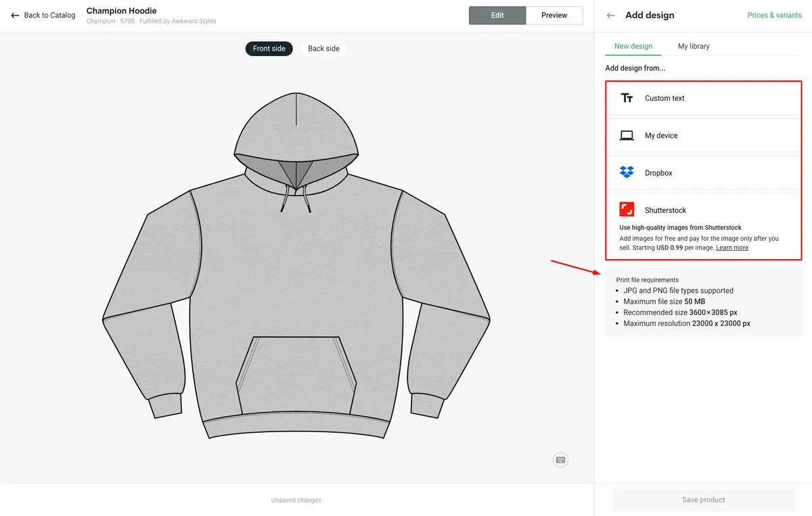Pick the Dropbox logo icon
Image resolution: width=812 pixels, height=516 pixels.
click(627, 172)
